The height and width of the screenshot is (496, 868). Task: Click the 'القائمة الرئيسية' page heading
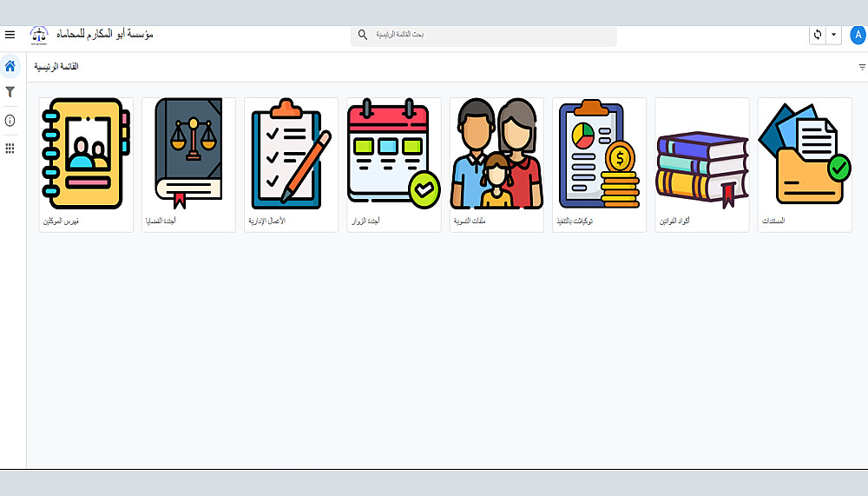pos(56,67)
